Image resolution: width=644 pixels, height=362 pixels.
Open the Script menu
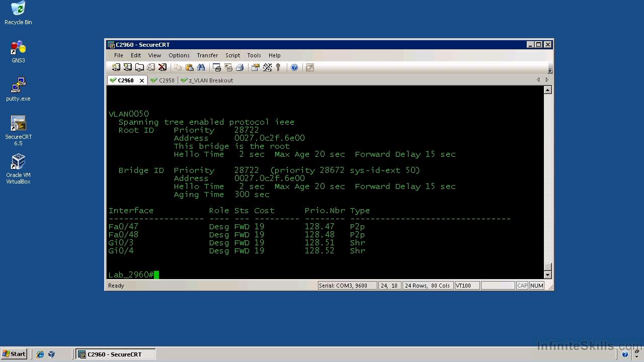coord(232,55)
